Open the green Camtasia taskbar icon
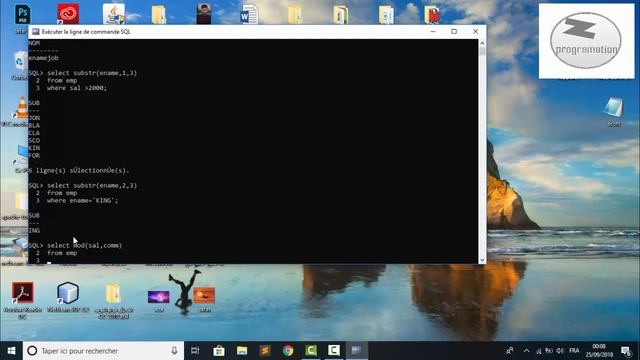Image resolution: width=640 pixels, height=360 pixels. pos(311,351)
